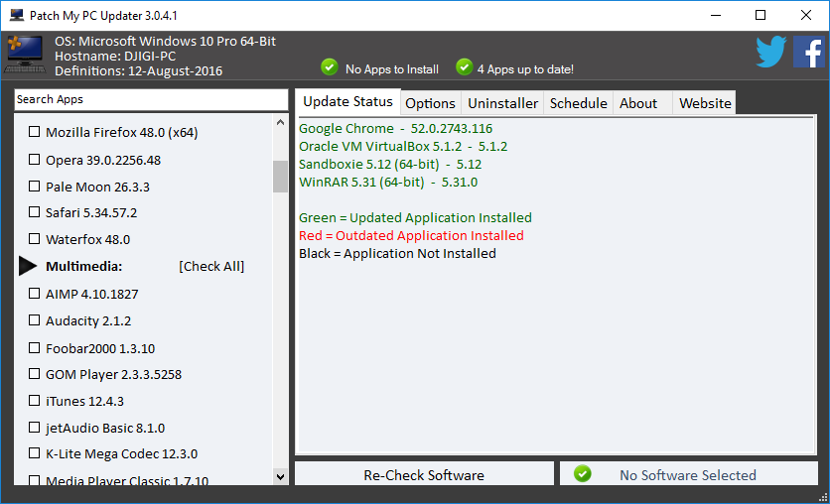Select the Sandboxie 5.12 (64-bit) line

click(390, 165)
